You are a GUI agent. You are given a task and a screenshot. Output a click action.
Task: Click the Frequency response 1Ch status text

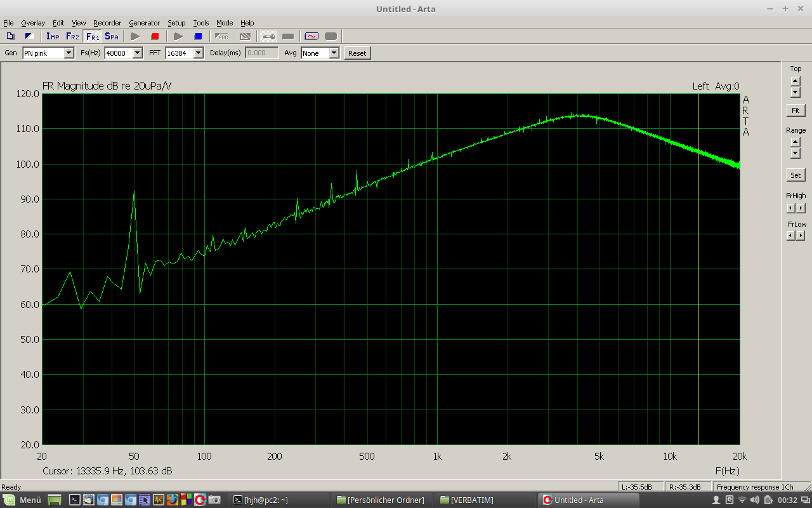pos(755,487)
